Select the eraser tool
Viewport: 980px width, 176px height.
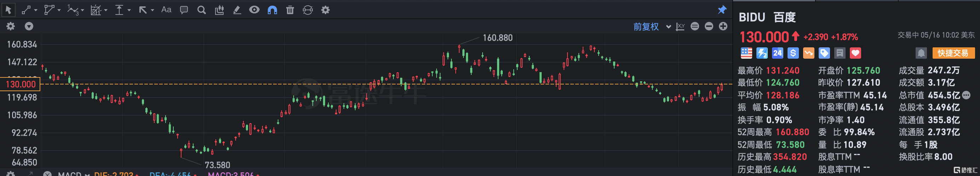(237, 10)
